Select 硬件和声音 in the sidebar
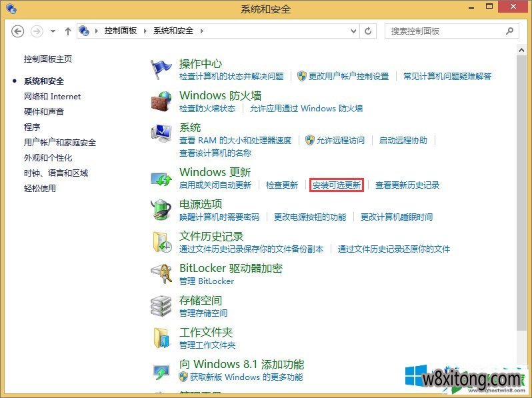The image size is (532, 398). point(44,112)
